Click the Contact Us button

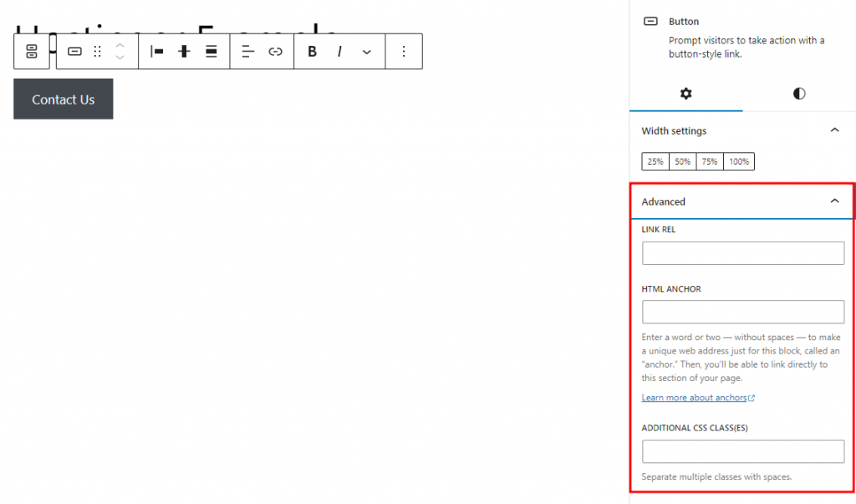tap(64, 99)
